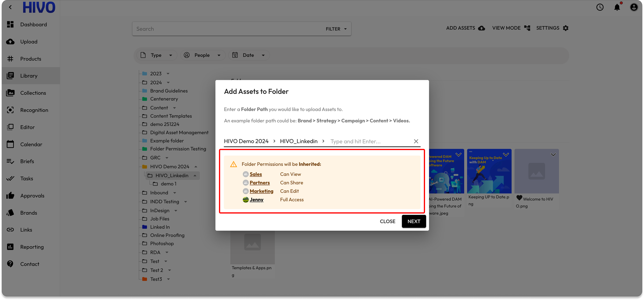Clear the folder path with X icon
This screenshot has width=644, height=300.
pos(416,141)
